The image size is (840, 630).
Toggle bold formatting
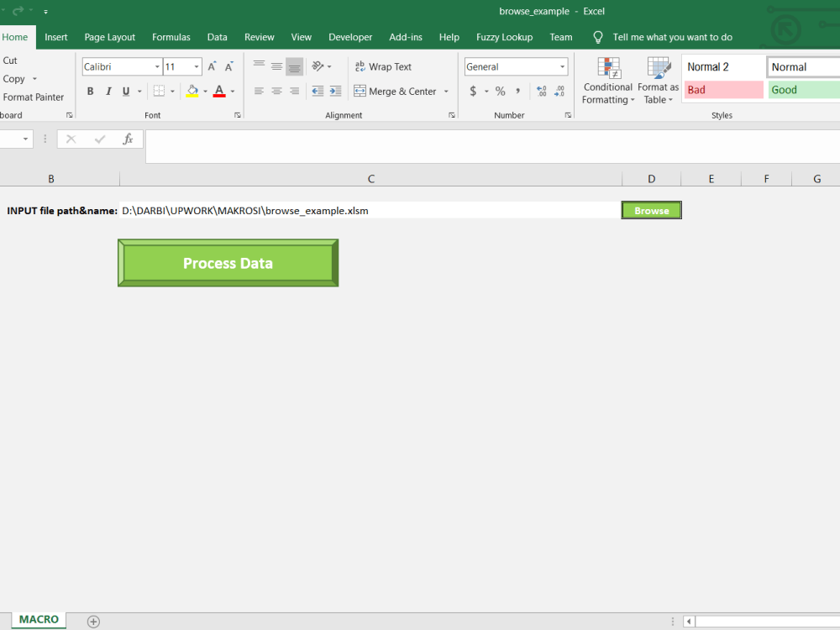click(x=90, y=91)
